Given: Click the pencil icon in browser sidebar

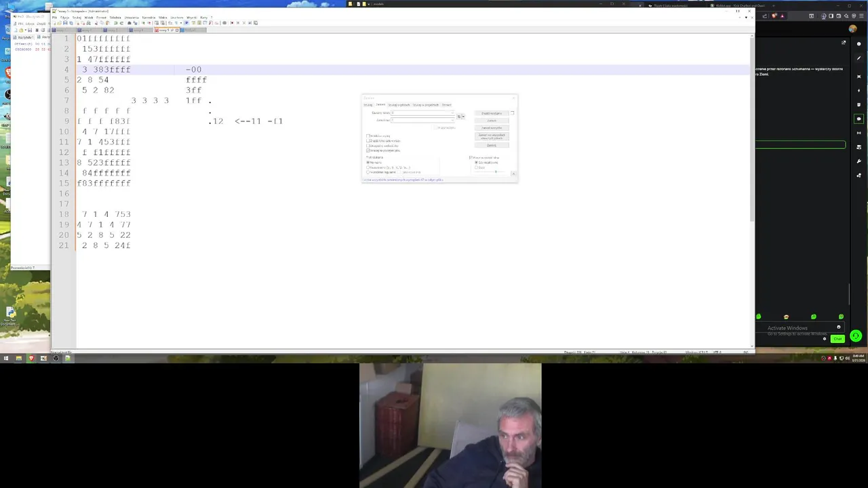Looking at the screenshot, I should pyautogui.click(x=859, y=58).
